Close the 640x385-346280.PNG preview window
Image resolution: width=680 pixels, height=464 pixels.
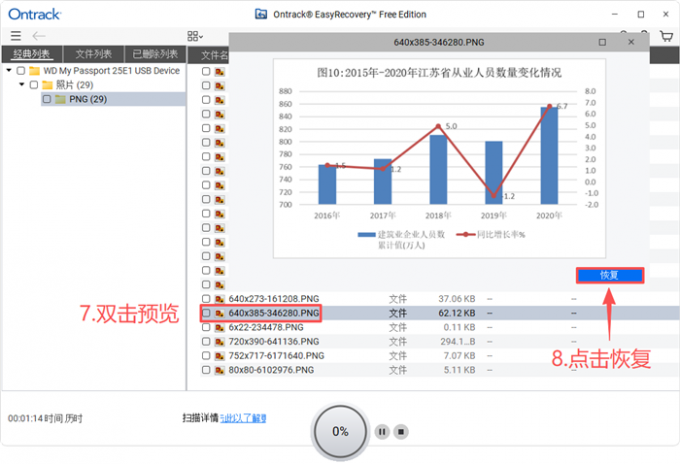point(631,42)
